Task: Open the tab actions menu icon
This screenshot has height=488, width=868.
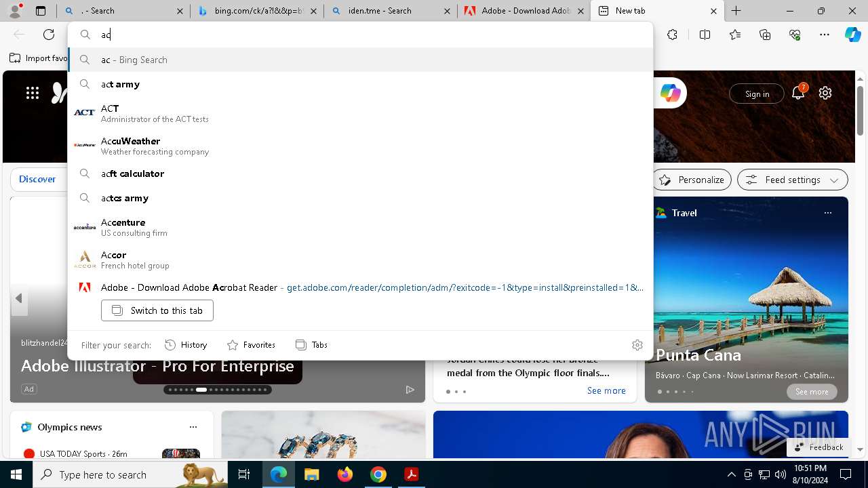Action: click(41, 11)
